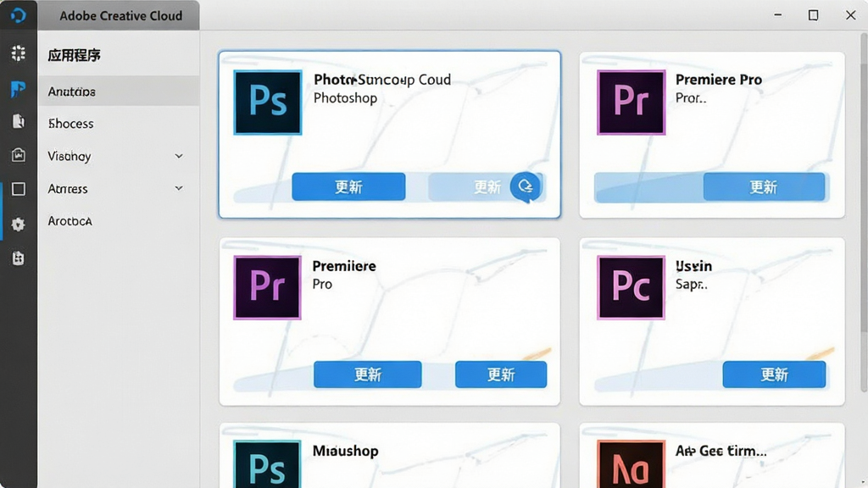Open Atrress sidebar item
The height and width of the screenshot is (488, 868).
coord(68,189)
